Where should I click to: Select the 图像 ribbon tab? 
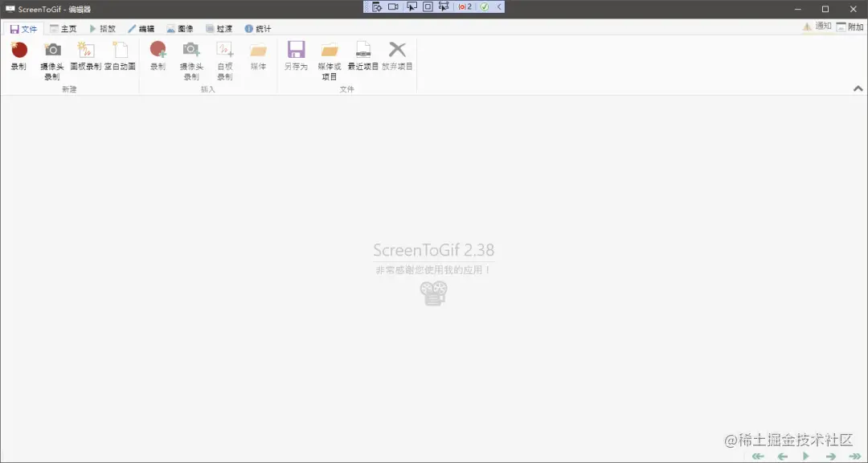tap(180, 29)
